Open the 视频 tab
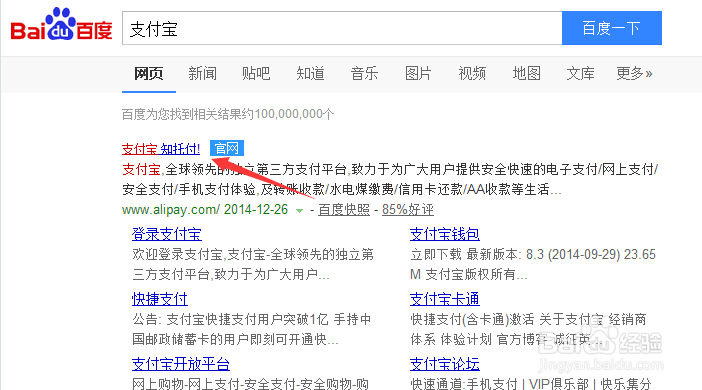Viewport: 702px width, 390px height. (x=472, y=73)
